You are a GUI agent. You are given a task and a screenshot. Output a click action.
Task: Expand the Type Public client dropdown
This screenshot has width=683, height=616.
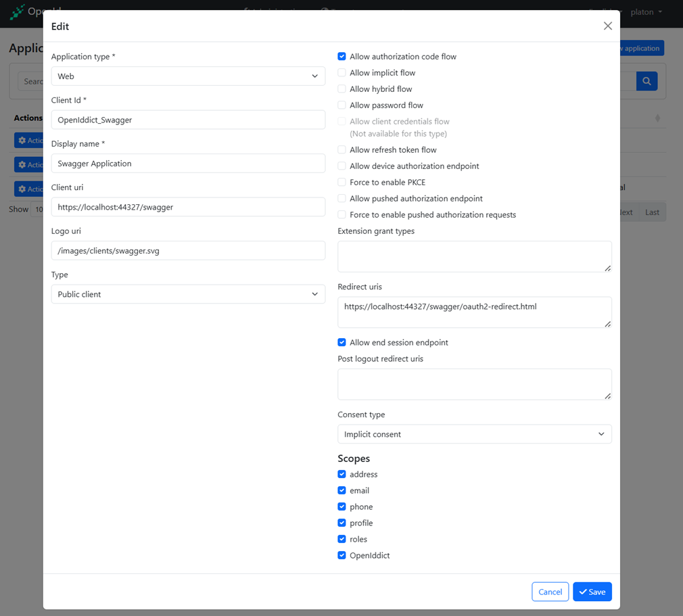[x=188, y=294]
